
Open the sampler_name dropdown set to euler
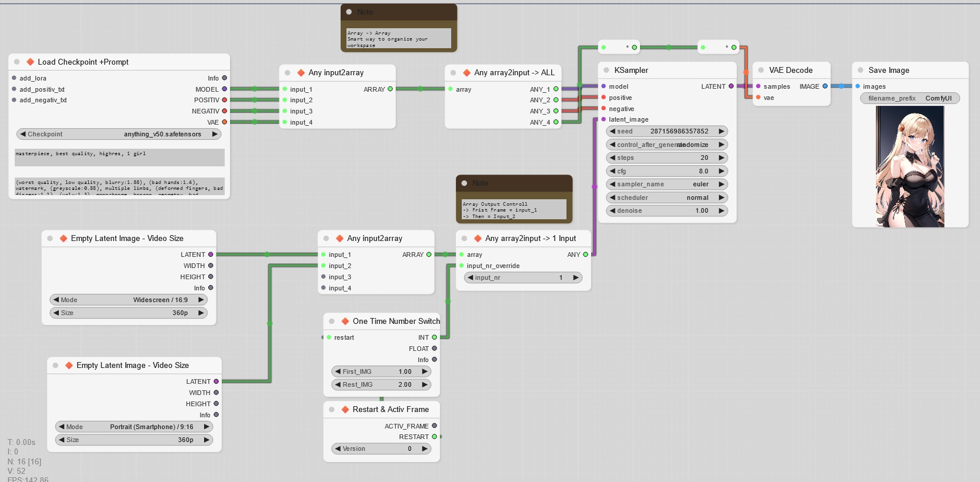click(x=666, y=184)
